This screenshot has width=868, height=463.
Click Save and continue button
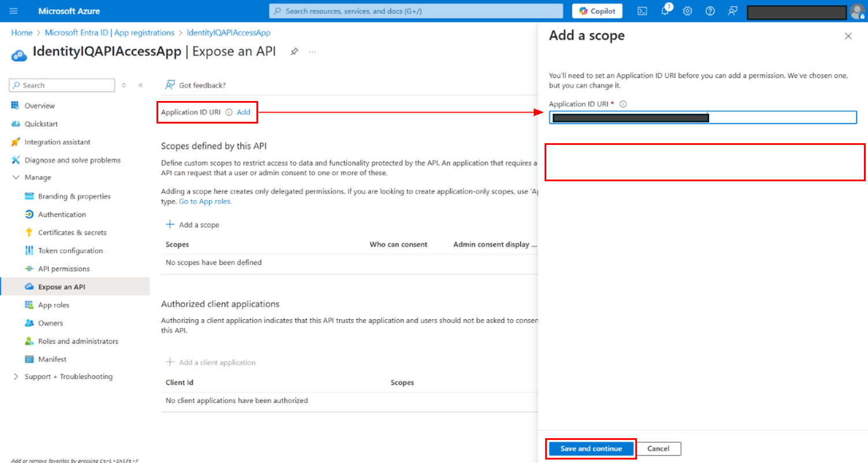tap(591, 449)
